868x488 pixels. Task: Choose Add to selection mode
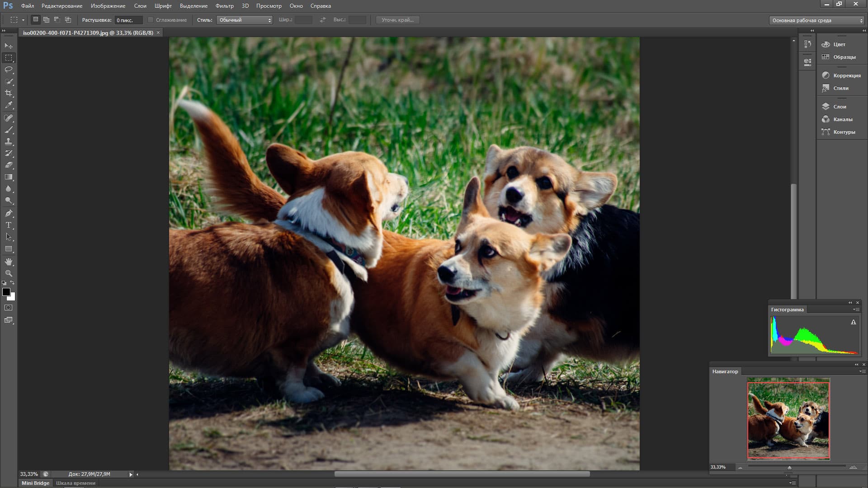pos(46,20)
